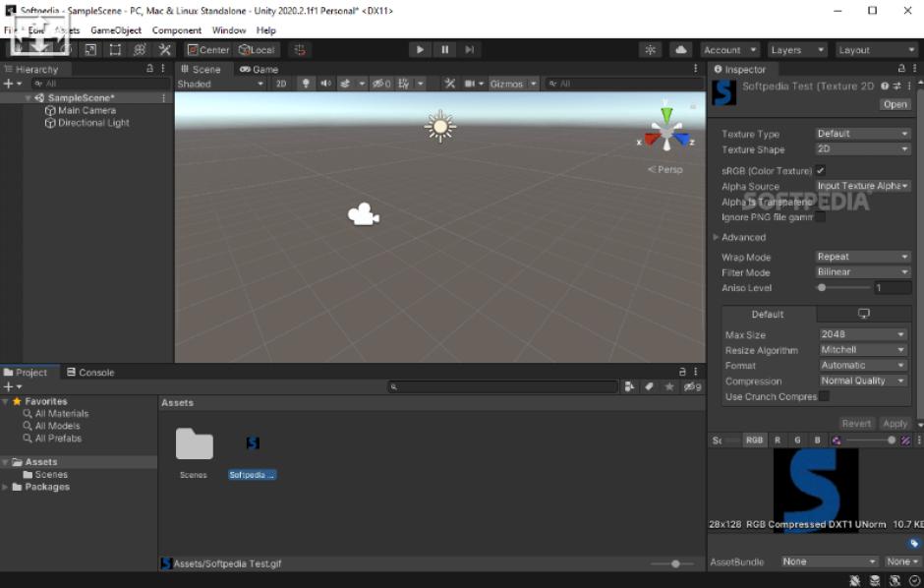The image size is (924, 588).
Task: Enable the Use Crunch Compression checkbox
Action: [824, 396]
